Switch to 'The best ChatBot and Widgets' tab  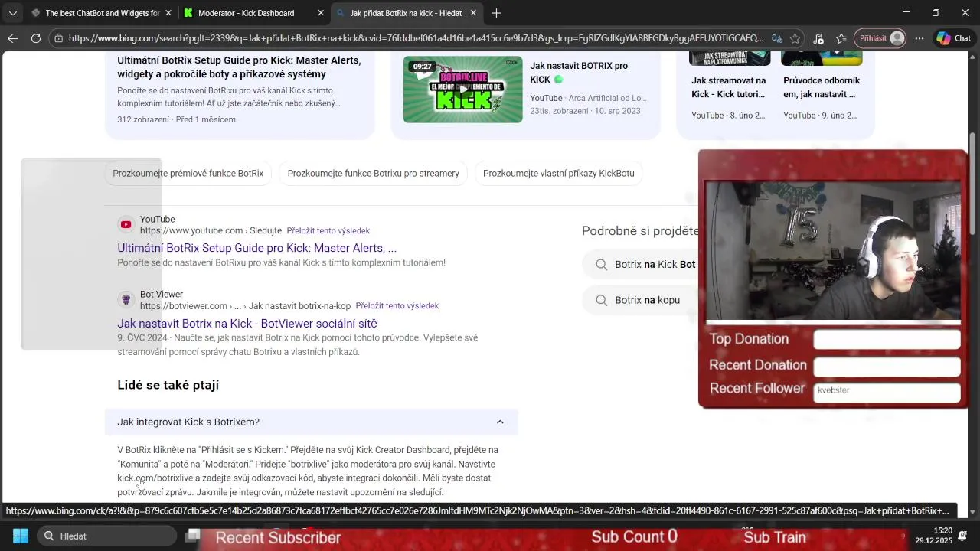coord(103,13)
